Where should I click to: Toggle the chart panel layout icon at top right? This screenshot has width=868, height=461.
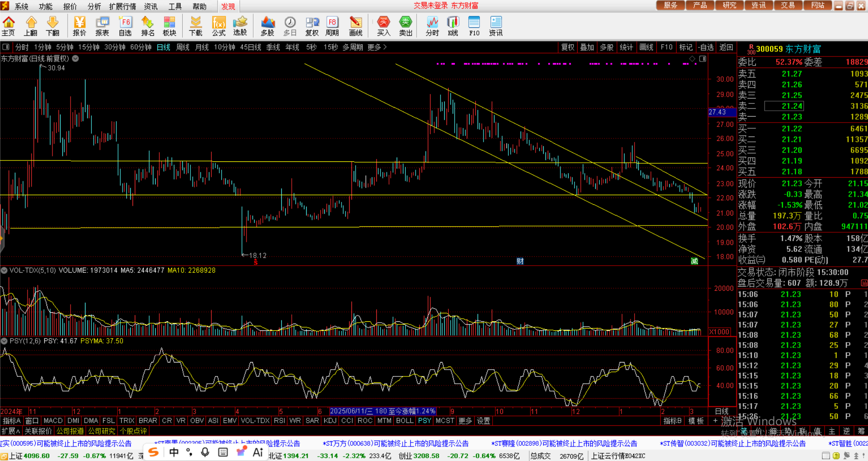coord(702,59)
